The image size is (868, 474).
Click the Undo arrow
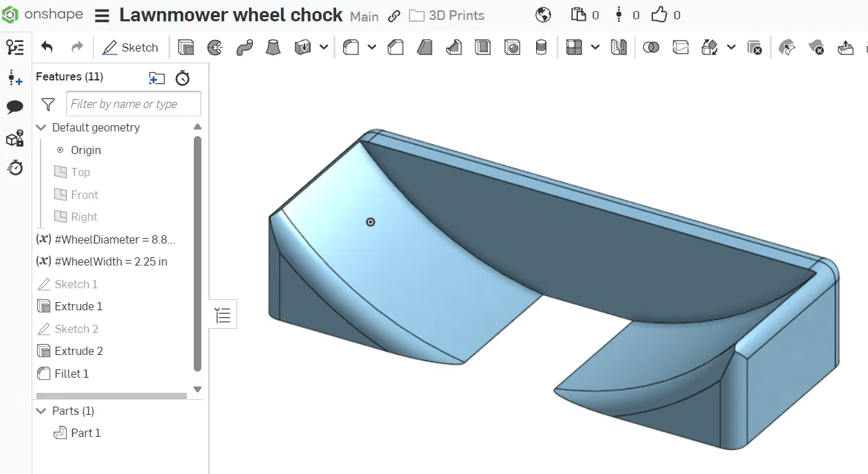click(x=47, y=47)
